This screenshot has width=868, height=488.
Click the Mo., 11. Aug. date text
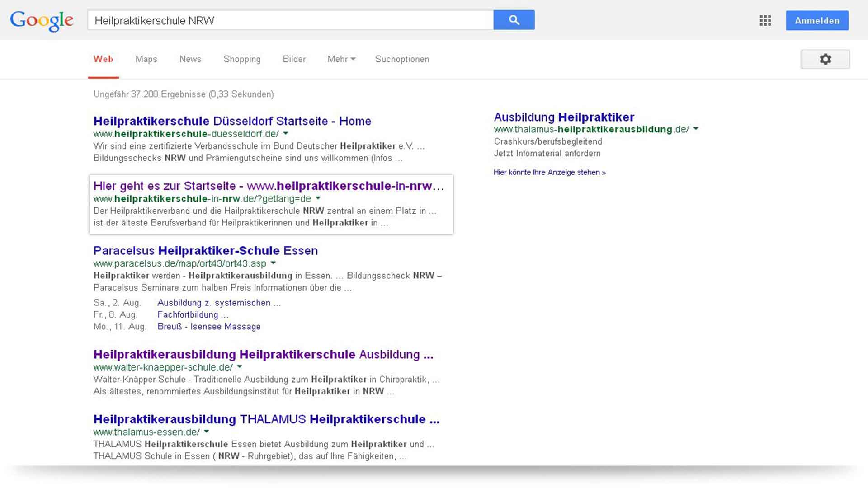coord(120,327)
